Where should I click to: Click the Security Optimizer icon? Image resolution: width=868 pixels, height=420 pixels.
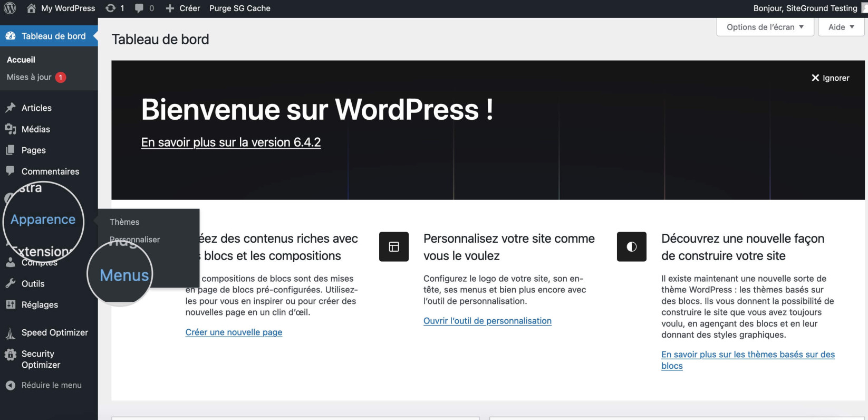tap(11, 355)
